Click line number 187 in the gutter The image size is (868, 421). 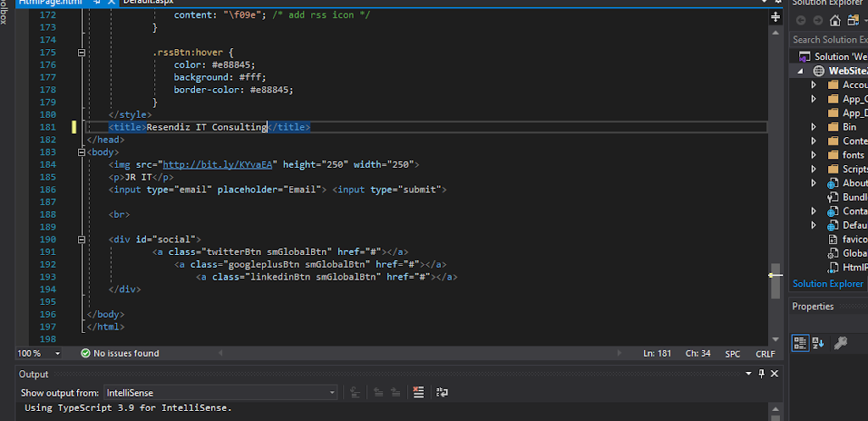[48, 202]
